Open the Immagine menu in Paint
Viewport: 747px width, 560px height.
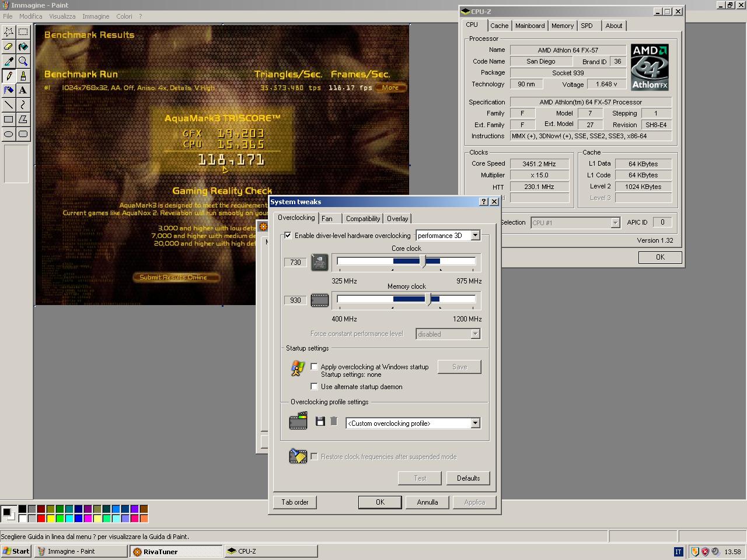(x=96, y=16)
